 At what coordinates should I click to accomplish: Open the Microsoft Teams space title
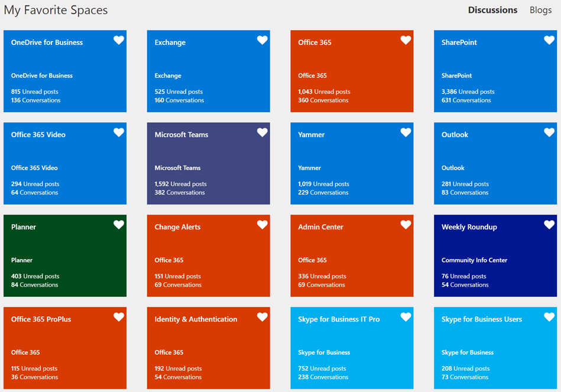[x=181, y=135]
